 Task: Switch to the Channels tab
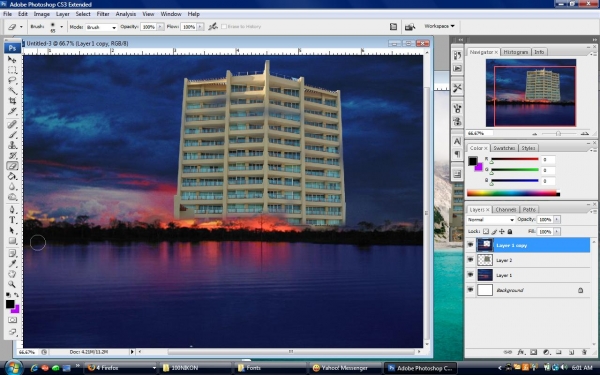(x=505, y=209)
